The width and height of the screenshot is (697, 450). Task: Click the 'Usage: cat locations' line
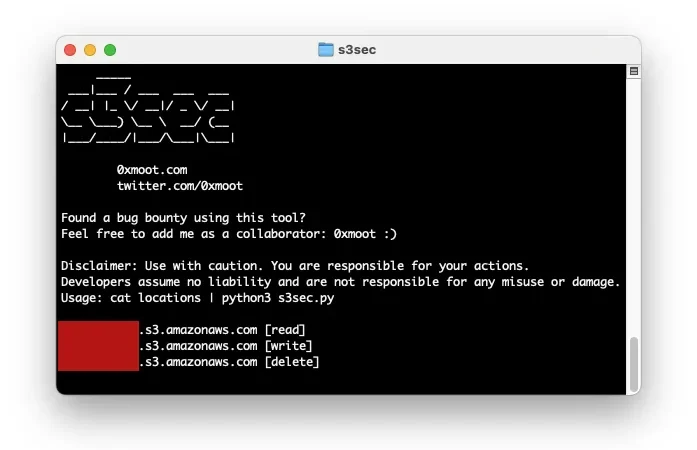coord(197,298)
